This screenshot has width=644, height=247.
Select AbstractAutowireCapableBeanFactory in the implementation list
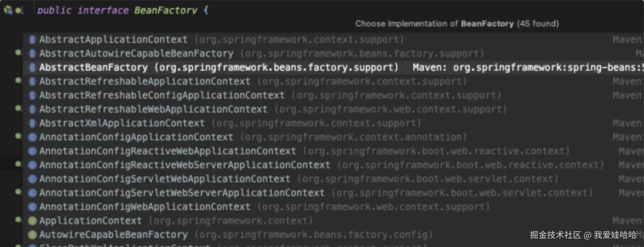pyautogui.click(x=136, y=54)
